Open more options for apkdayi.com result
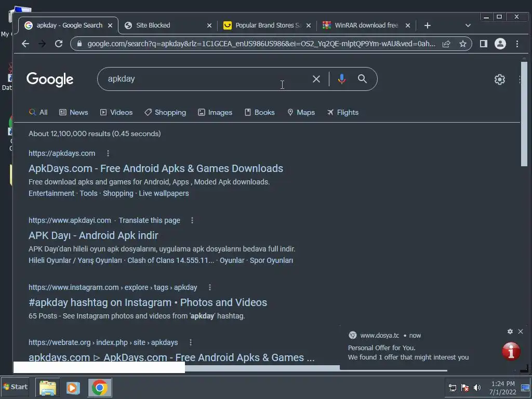Viewport: 532px width, 399px height. (x=192, y=220)
